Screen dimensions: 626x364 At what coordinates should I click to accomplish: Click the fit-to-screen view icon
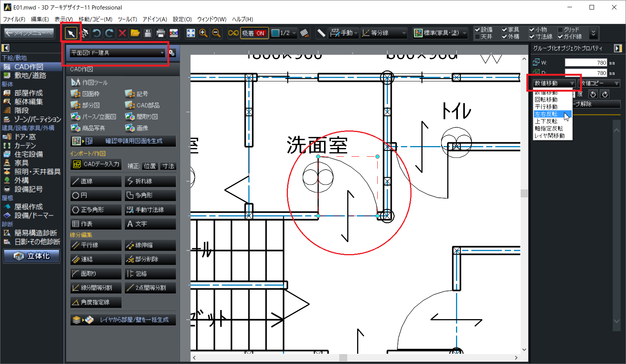pyautogui.click(x=191, y=33)
